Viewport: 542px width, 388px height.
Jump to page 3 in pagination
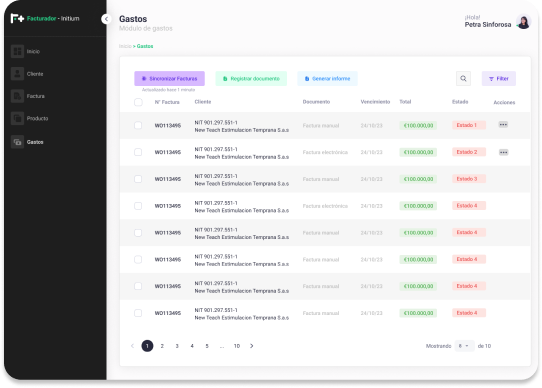177,346
